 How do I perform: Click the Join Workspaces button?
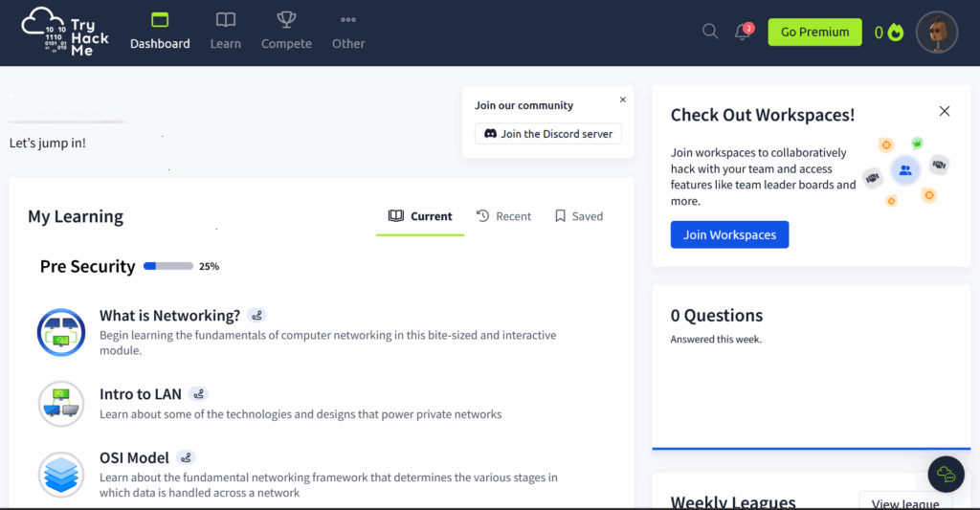click(x=729, y=234)
